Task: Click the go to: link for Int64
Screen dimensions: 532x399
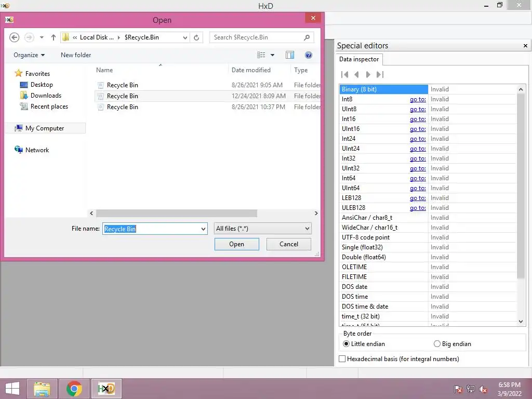Action: point(418,178)
